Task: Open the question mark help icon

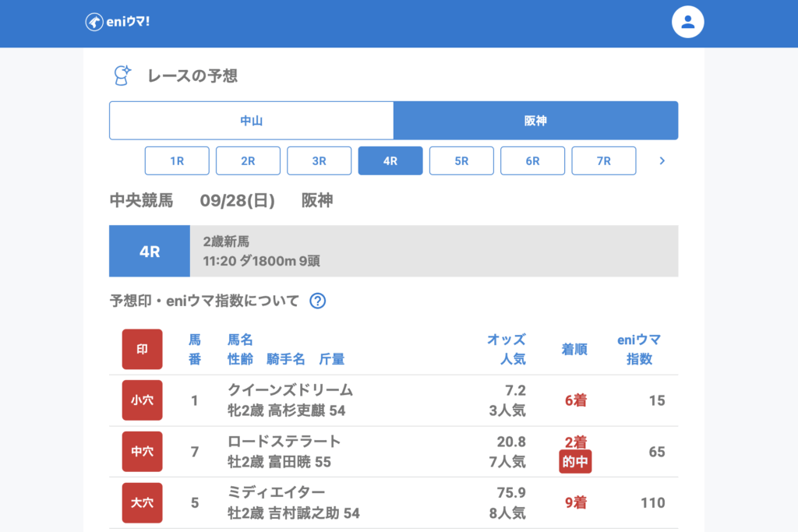Action: click(317, 301)
